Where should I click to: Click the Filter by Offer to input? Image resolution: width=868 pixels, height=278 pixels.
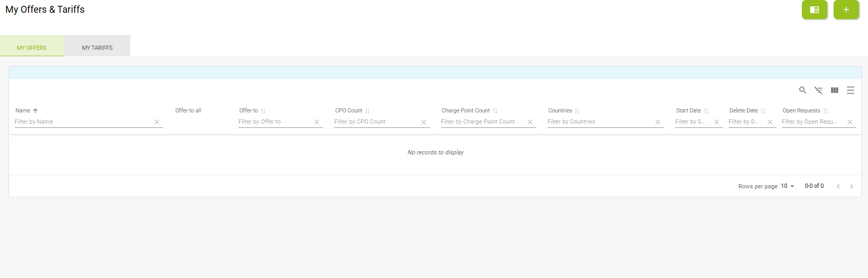274,122
